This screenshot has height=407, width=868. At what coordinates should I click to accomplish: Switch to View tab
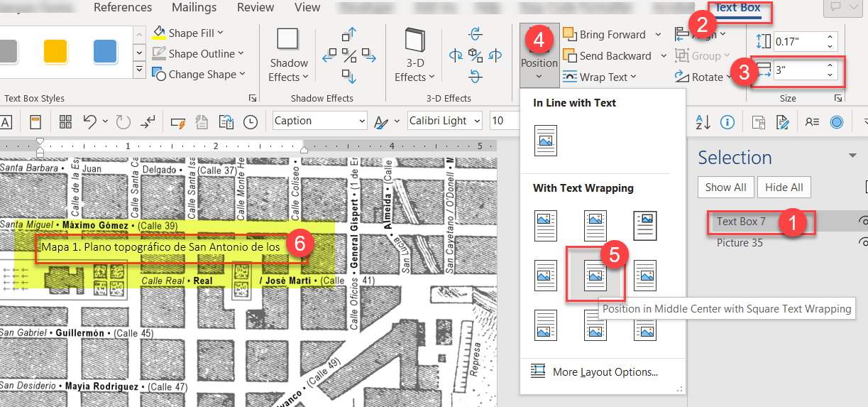(x=307, y=7)
